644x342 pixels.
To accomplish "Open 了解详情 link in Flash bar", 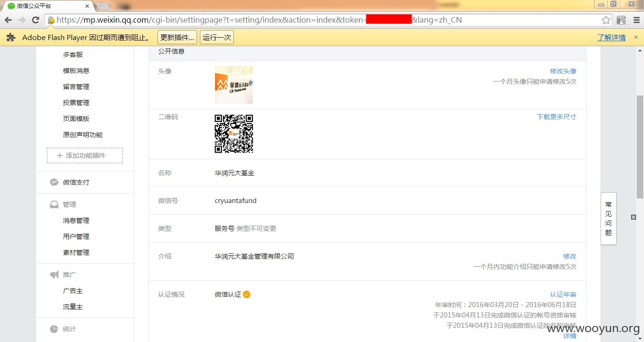I will coord(611,38).
